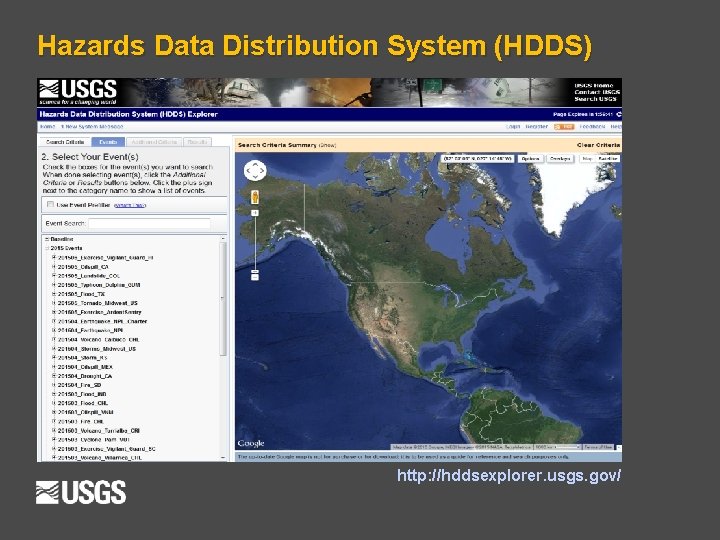Click the event list scroll up arrow
720x540 pixels.
(223, 239)
